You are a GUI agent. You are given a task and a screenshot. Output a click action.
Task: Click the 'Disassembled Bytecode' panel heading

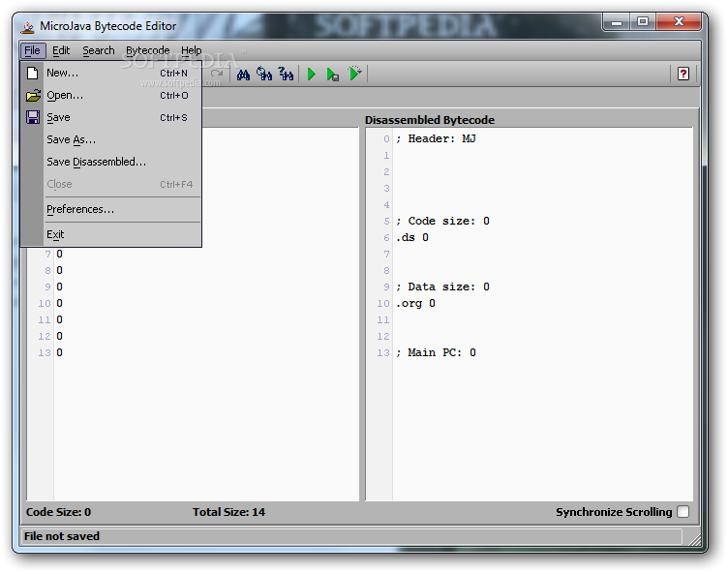tap(430, 120)
